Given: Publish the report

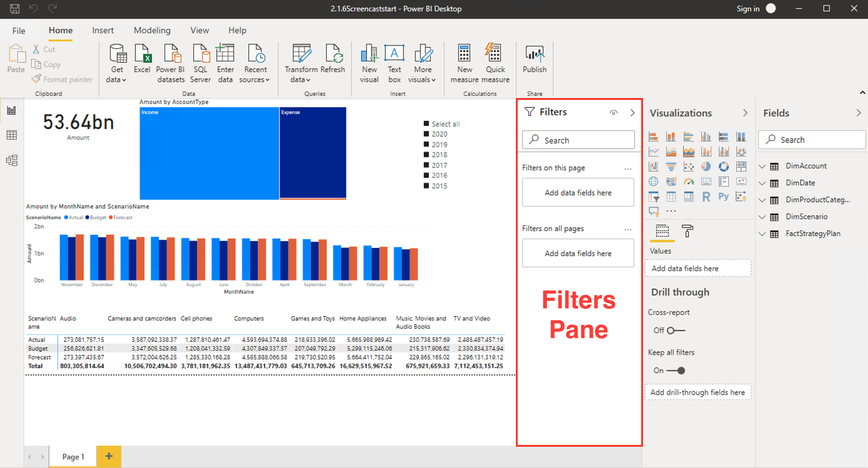Looking at the screenshot, I should tap(534, 59).
